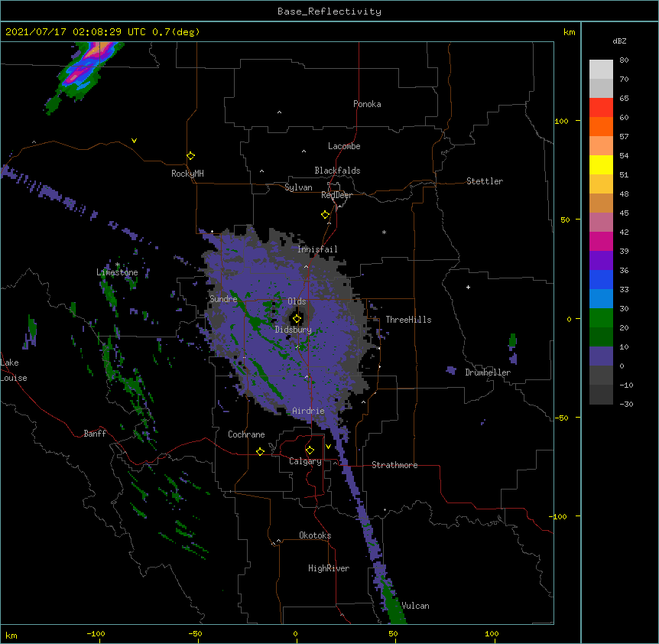Click the 45 value in the dBZ legend

[x=624, y=213]
